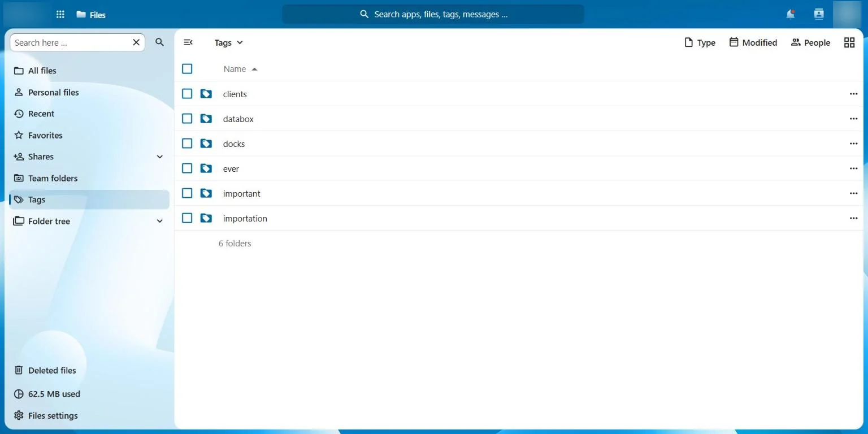Screen dimensions: 868x434
Task: Open actions menu for importation tag
Action: pos(853,218)
